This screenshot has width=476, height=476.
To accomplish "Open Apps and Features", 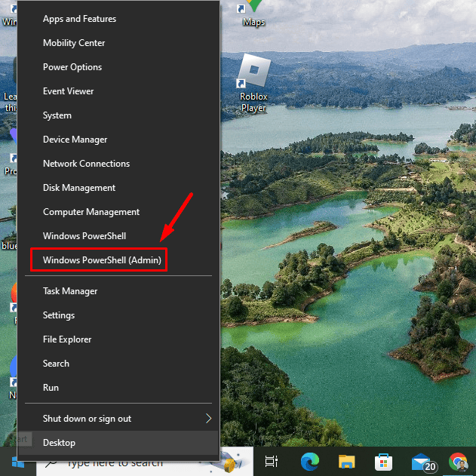I will click(x=118, y=19).
